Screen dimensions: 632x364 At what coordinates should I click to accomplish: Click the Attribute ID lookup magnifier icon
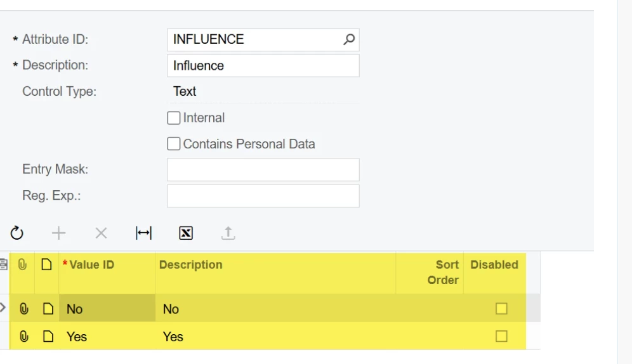tap(348, 39)
